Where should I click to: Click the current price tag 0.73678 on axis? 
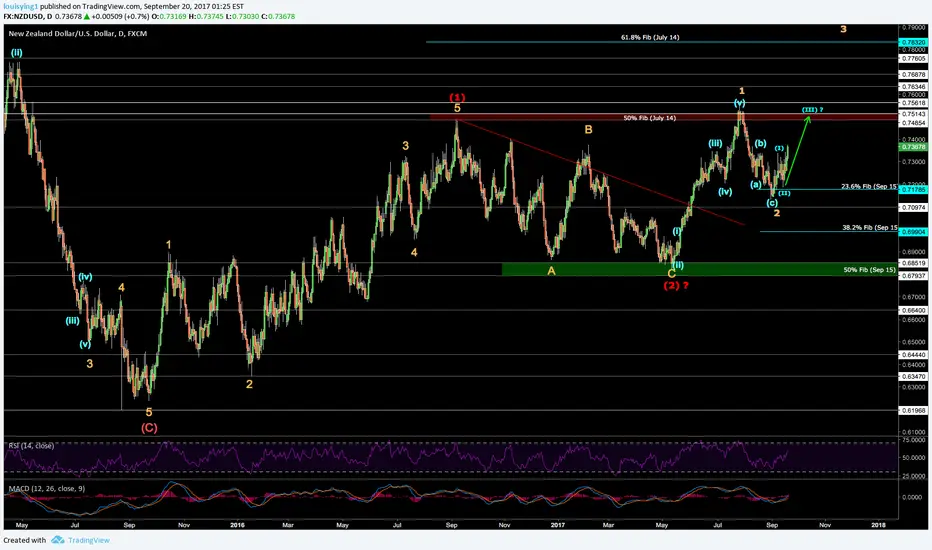pyautogui.click(x=914, y=146)
